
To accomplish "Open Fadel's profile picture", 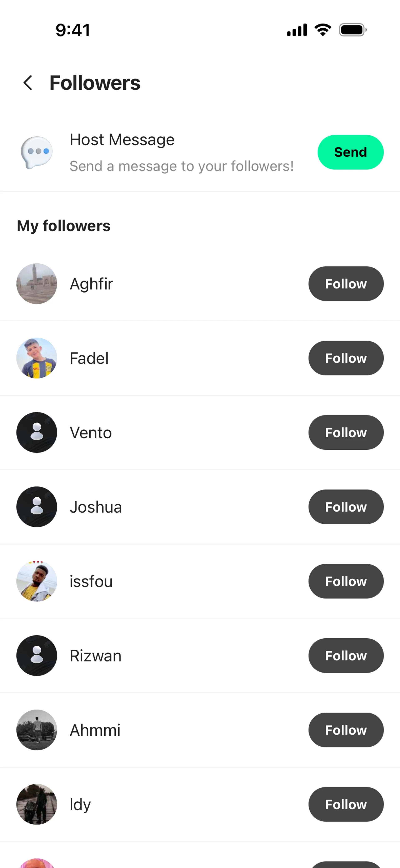I will (x=37, y=358).
